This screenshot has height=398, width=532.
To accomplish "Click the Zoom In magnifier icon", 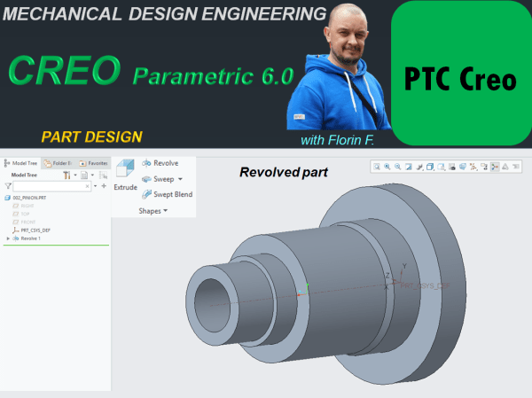I will pos(387,166).
